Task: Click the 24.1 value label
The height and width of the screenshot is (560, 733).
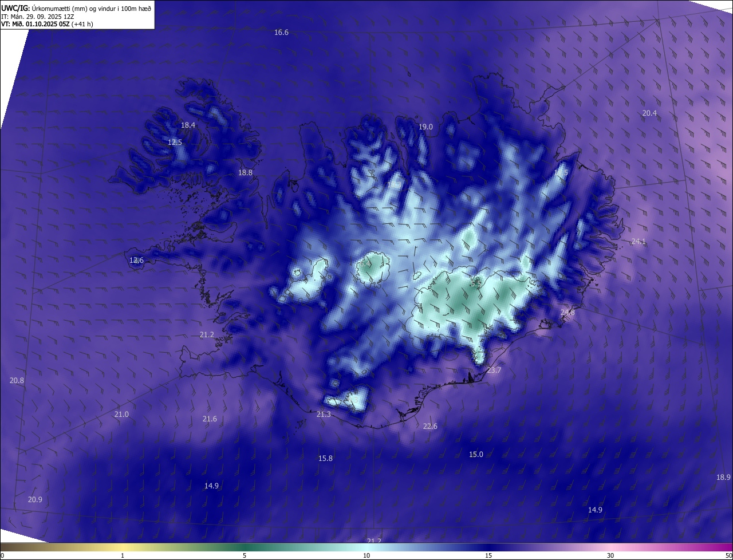Action: pos(639,242)
